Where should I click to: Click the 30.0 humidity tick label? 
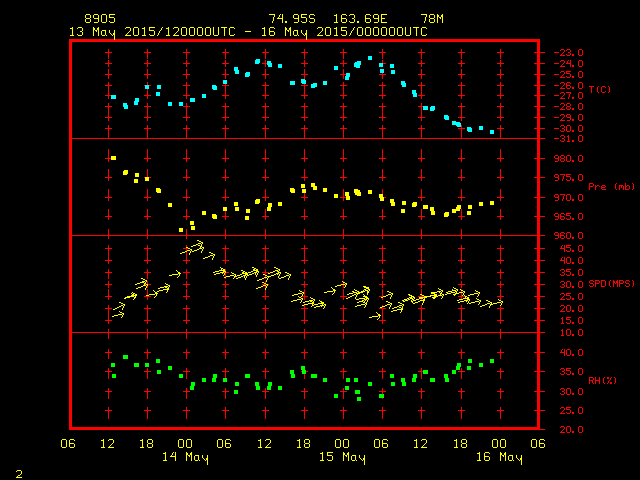coord(571,392)
